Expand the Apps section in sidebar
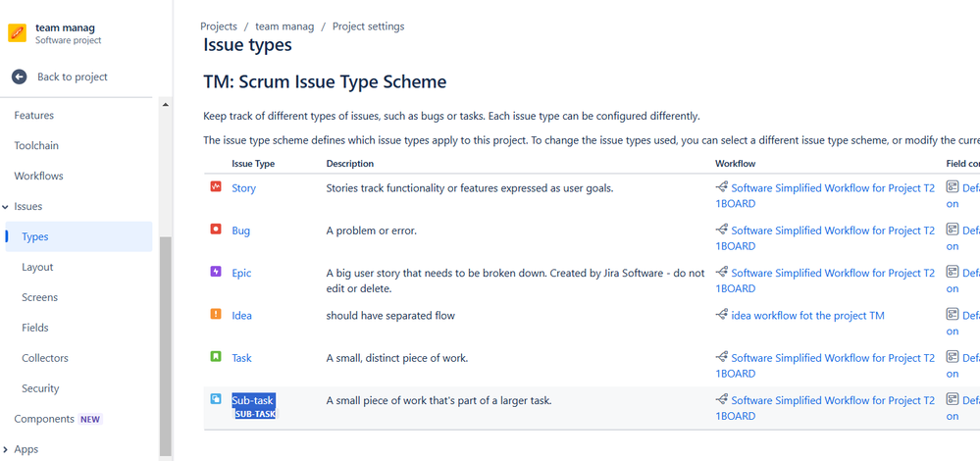 (6, 450)
